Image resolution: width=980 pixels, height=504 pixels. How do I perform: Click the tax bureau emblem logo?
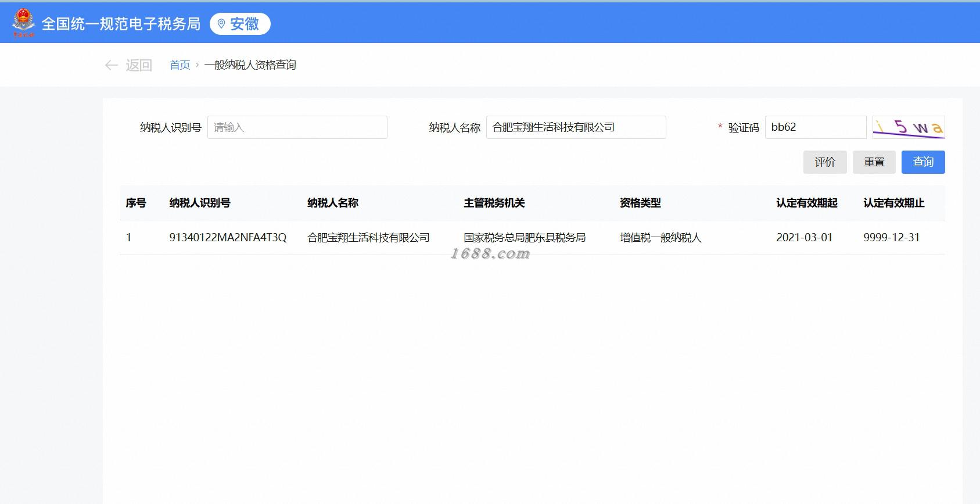coord(23,23)
